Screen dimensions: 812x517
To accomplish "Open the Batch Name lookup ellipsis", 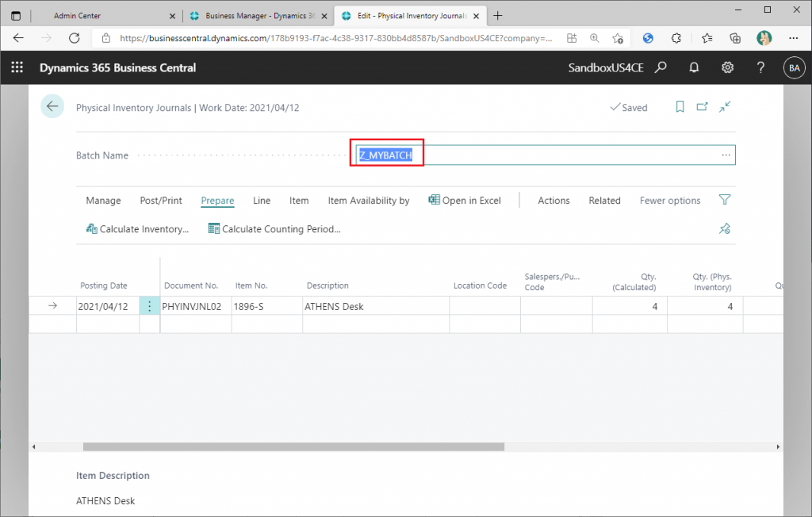I will coord(726,155).
